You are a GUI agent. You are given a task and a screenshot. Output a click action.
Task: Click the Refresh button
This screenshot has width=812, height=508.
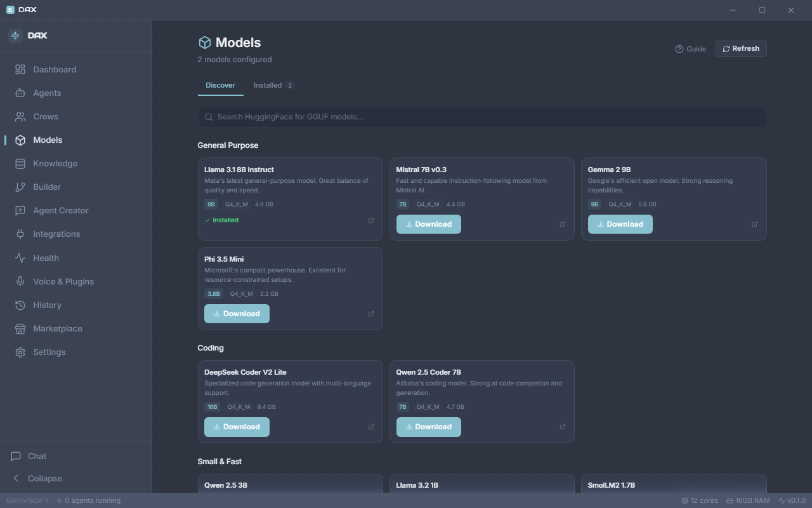pyautogui.click(x=741, y=48)
